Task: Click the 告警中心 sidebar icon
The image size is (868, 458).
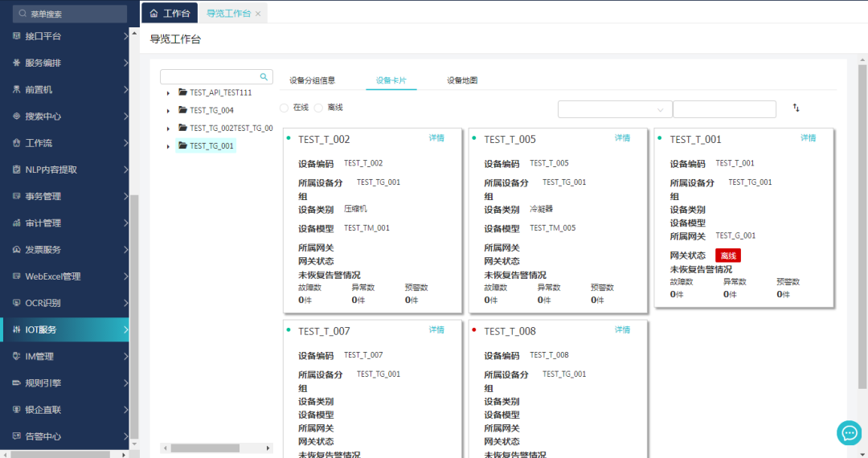Action: pyautogui.click(x=16, y=436)
